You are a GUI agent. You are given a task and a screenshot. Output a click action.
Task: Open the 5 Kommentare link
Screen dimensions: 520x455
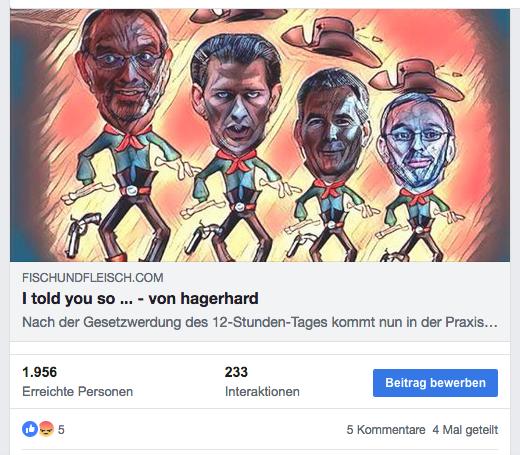(386, 430)
